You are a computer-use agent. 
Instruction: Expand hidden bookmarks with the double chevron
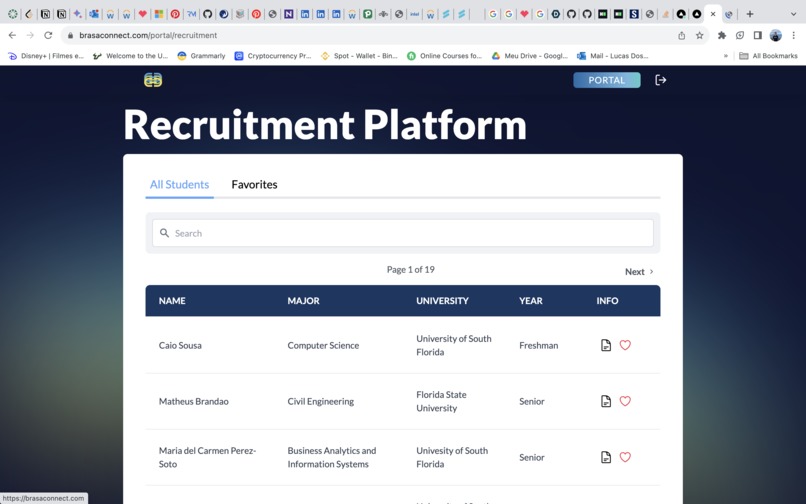pyautogui.click(x=726, y=56)
